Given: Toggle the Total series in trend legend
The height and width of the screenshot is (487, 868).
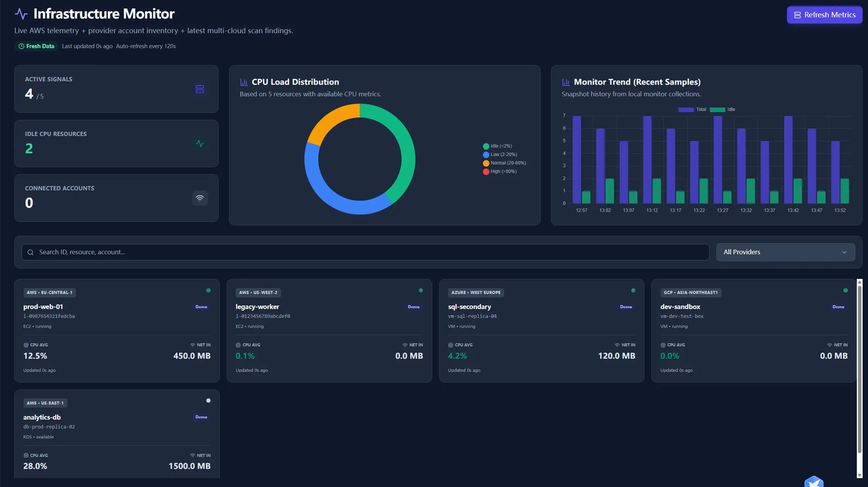Looking at the screenshot, I should (x=692, y=109).
